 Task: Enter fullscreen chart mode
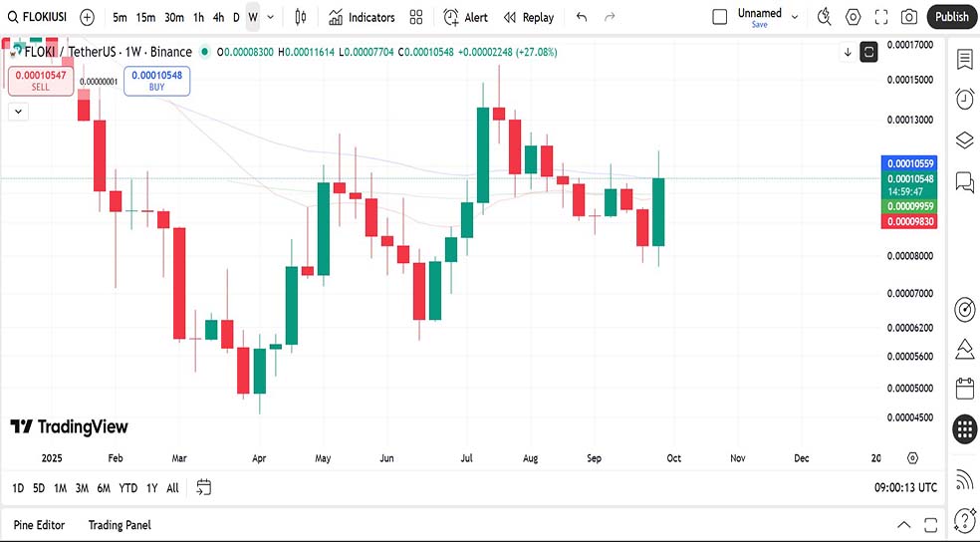[x=881, y=17]
